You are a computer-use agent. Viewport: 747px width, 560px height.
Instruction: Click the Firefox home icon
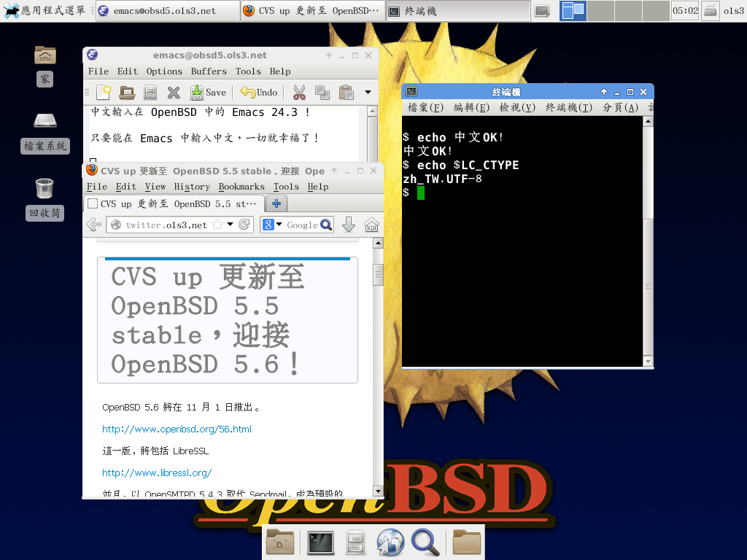click(371, 225)
